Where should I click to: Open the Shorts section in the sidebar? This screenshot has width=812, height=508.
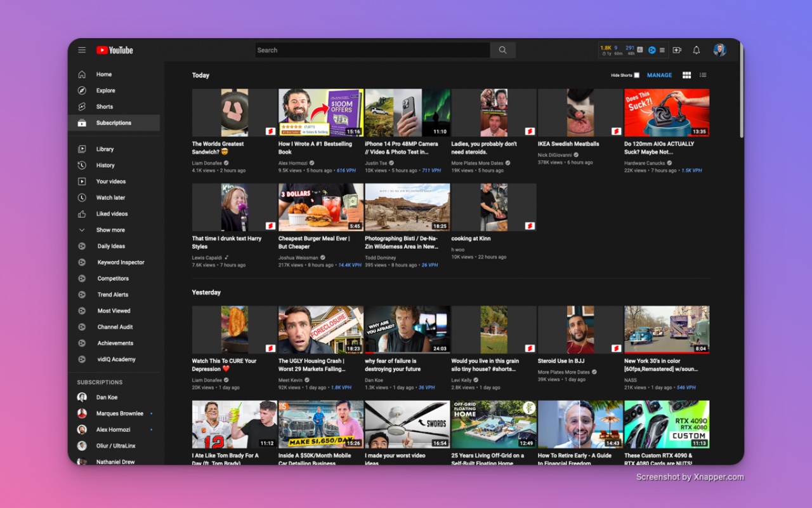coord(105,107)
